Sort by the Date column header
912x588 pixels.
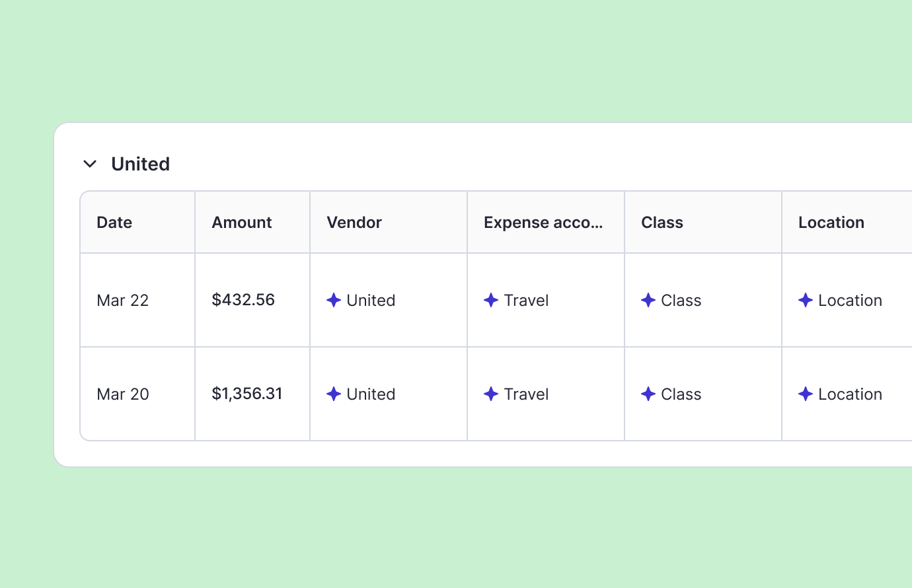pos(114,223)
